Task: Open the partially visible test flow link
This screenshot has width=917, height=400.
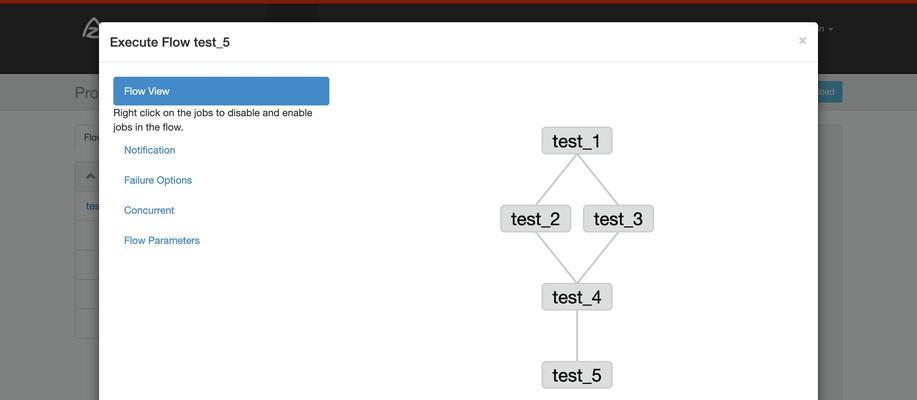Action: point(92,206)
